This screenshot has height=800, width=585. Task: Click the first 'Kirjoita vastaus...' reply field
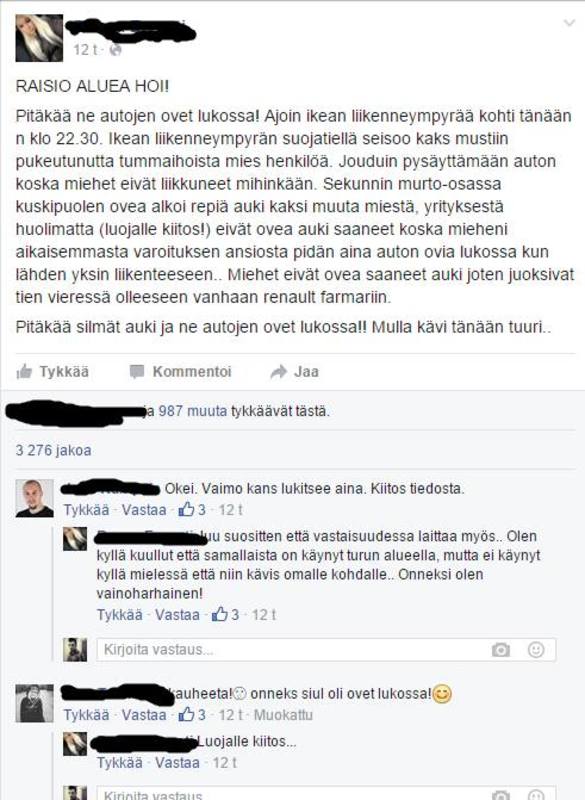click(326, 649)
